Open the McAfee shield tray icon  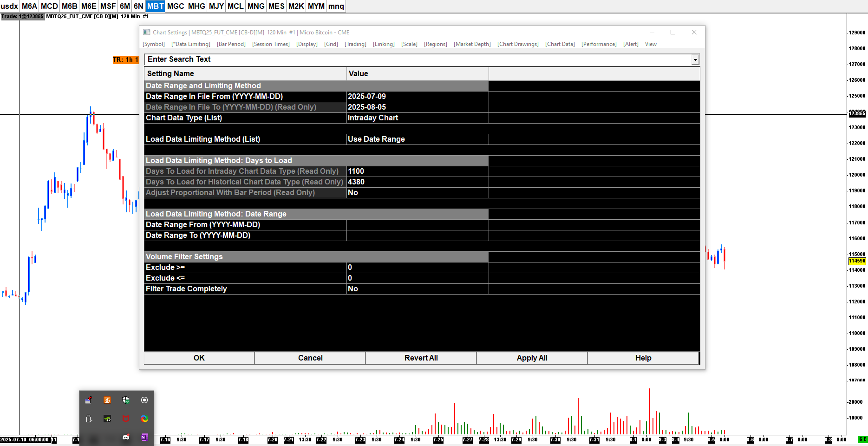[126, 419]
